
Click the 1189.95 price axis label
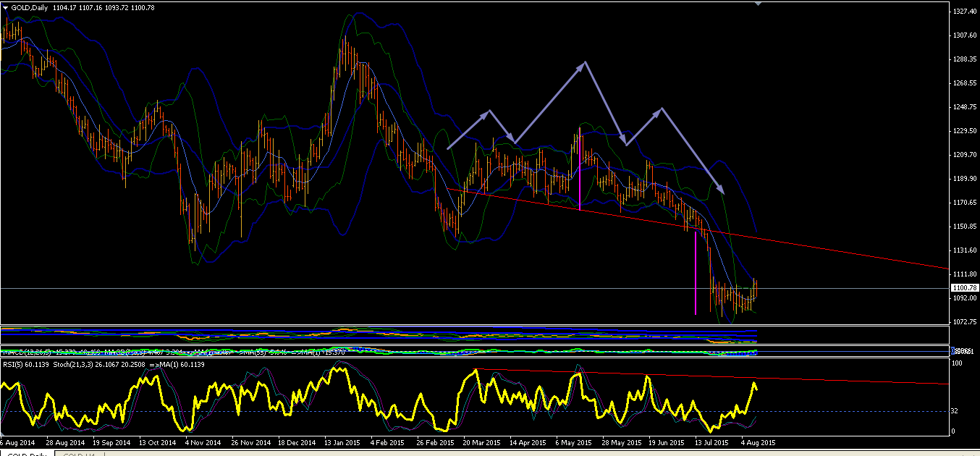pos(966,179)
